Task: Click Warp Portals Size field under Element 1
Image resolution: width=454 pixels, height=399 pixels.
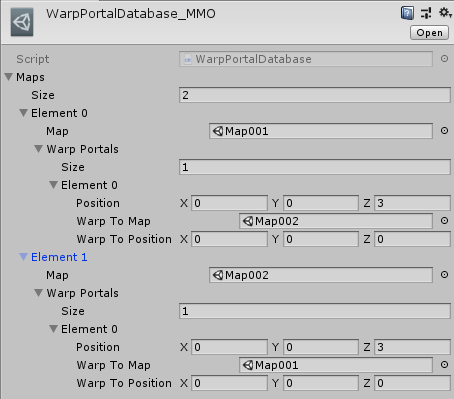Action: pos(315,311)
